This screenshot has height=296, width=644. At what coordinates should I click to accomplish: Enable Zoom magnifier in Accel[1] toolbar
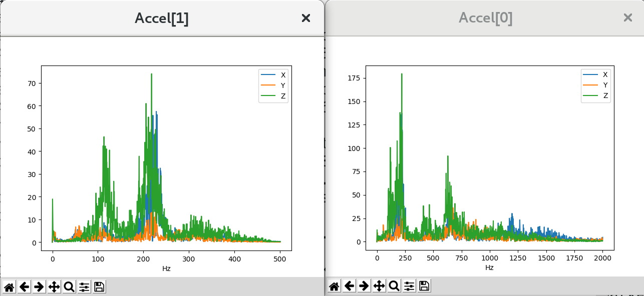(x=69, y=287)
